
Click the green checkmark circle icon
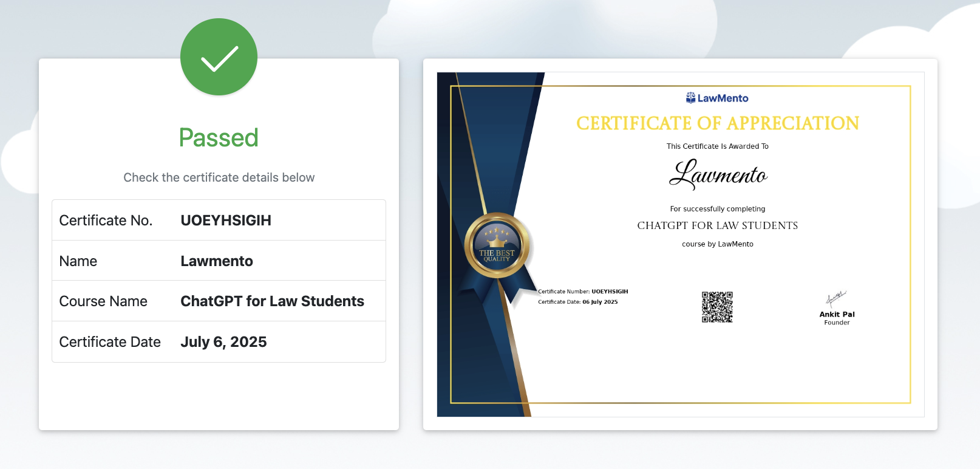click(219, 57)
